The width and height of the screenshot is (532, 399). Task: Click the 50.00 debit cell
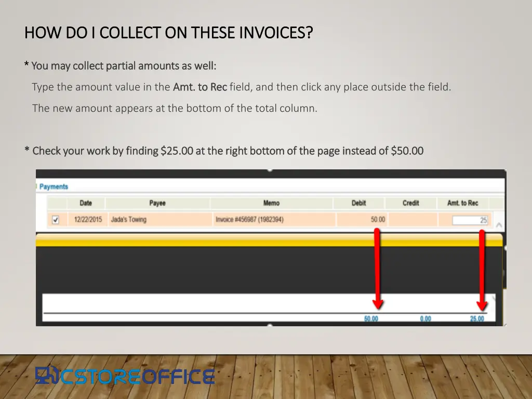pos(362,220)
